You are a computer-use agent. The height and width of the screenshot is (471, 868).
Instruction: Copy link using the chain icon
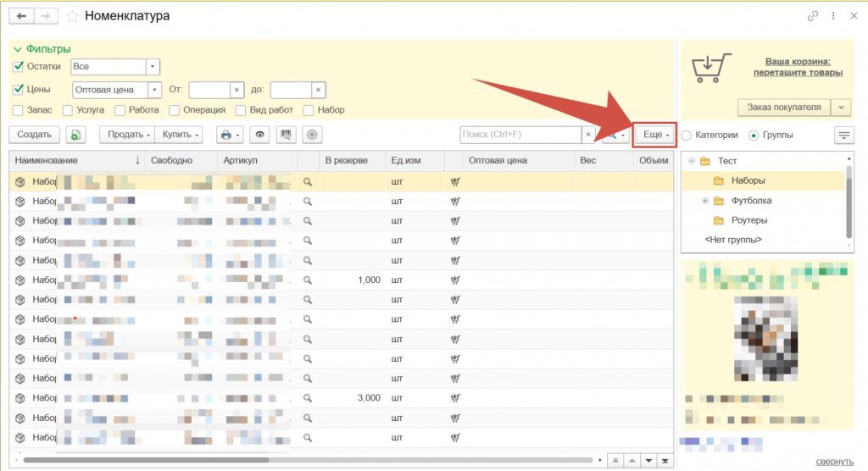(x=813, y=16)
